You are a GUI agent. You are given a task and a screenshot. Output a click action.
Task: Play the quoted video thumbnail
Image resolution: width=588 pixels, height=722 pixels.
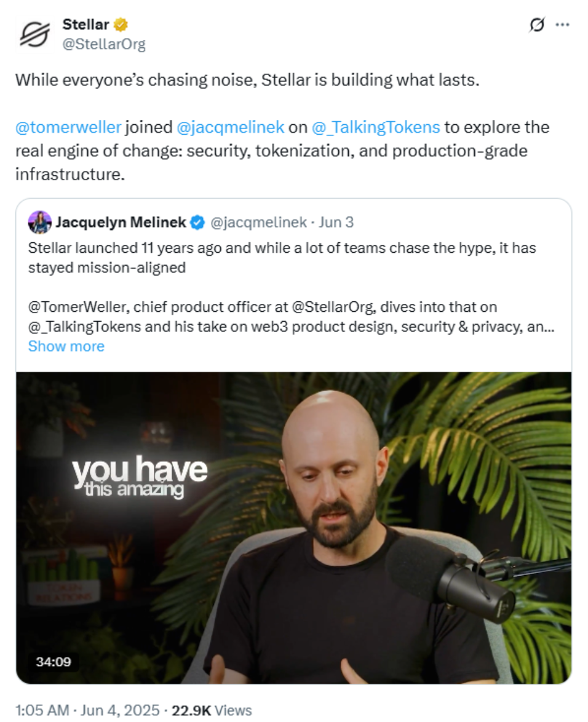[x=293, y=528]
